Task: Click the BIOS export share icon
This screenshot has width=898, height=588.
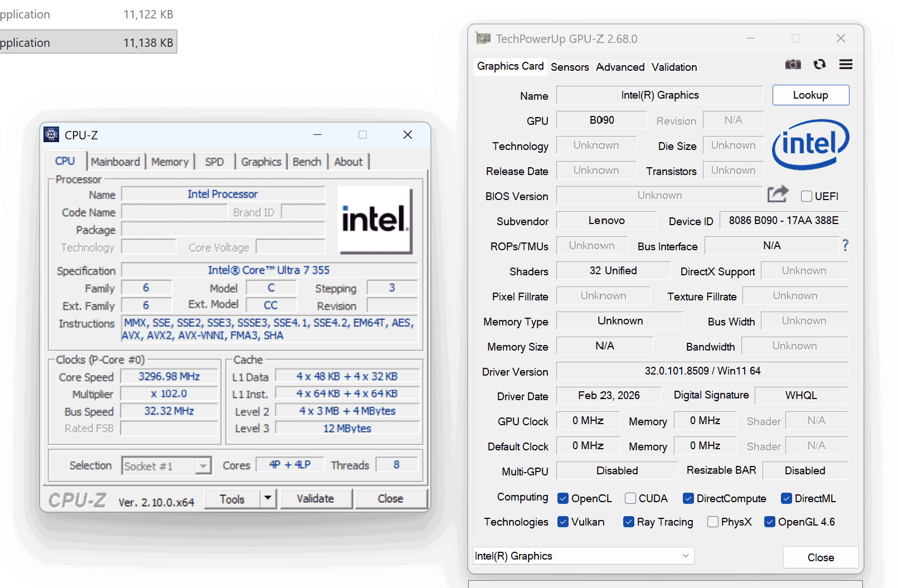Action: [x=778, y=195]
